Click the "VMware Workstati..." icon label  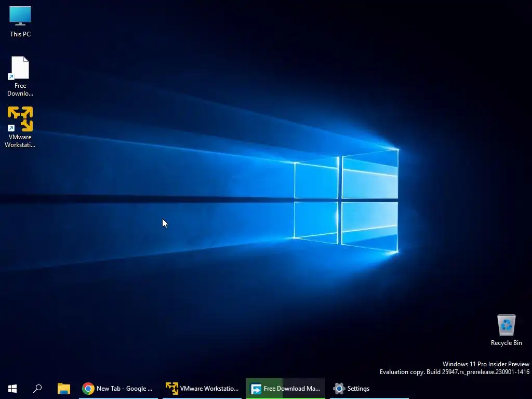point(20,141)
